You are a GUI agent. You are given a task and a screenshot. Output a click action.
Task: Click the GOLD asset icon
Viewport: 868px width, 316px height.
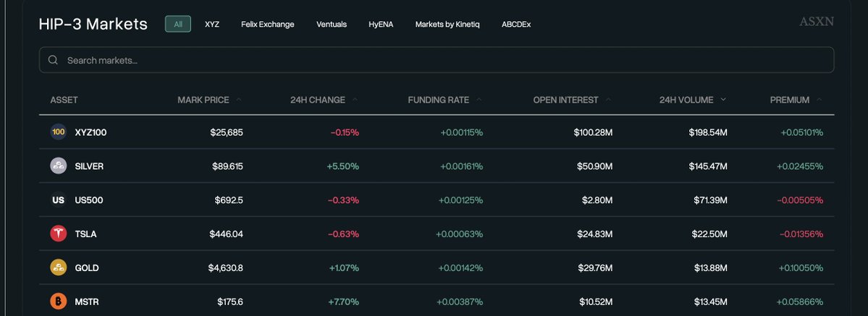58,268
